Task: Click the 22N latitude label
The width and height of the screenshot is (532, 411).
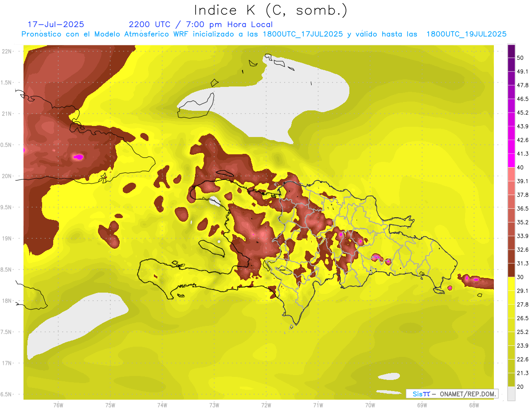Action: pyautogui.click(x=7, y=51)
